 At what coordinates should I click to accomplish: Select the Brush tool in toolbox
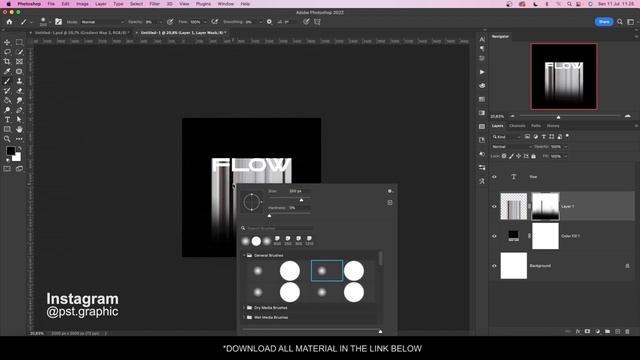click(x=7, y=81)
